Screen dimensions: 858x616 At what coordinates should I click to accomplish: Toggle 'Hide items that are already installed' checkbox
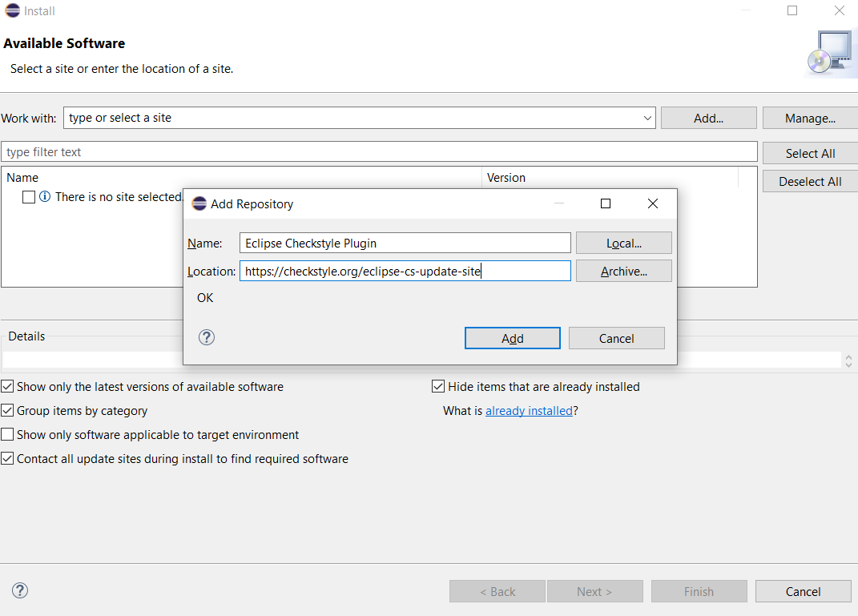pyautogui.click(x=438, y=386)
